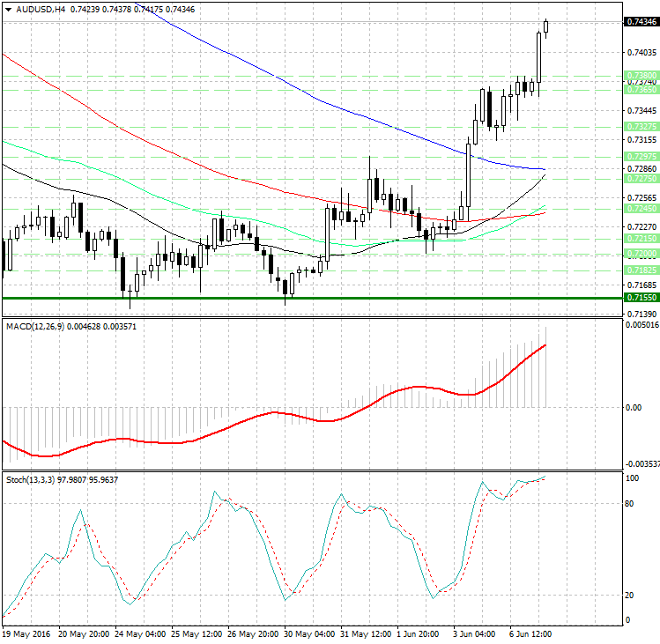Click the 0.71390 price axis value
This screenshot has height=644, width=660.
tap(641, 314)
